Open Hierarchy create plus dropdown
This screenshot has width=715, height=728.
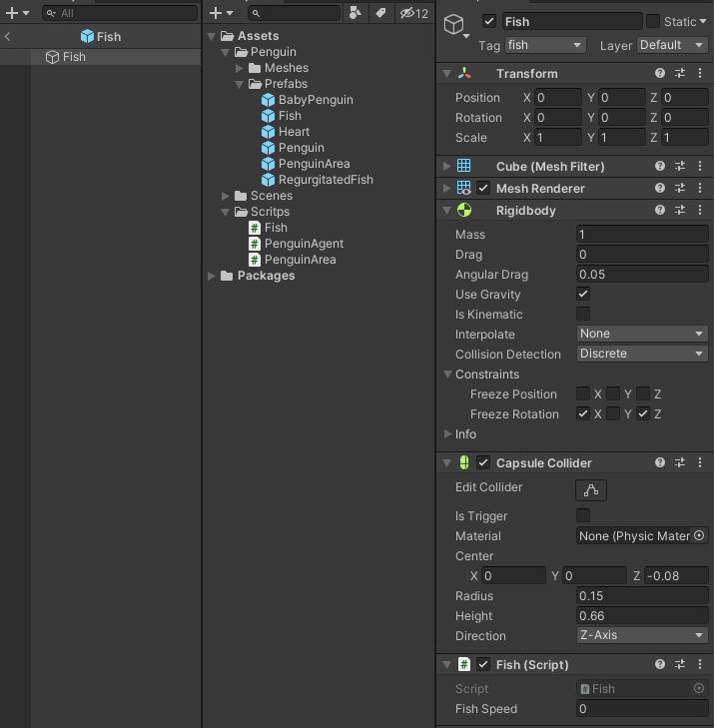[17, 13]
